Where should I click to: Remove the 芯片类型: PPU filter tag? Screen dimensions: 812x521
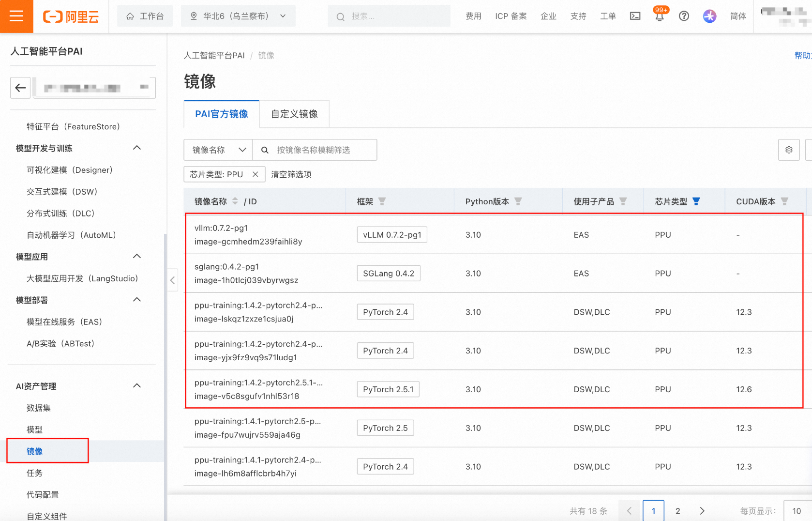pos(256,174)
